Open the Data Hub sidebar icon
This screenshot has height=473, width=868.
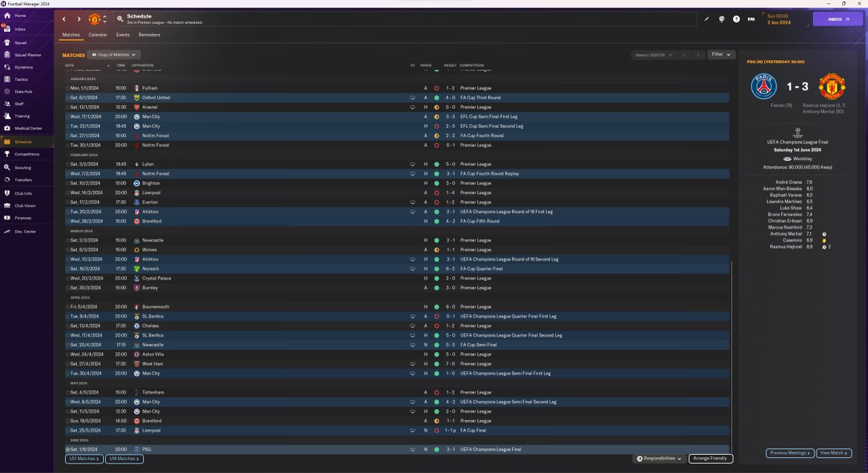pyautogui.click(x=7, y=92)
